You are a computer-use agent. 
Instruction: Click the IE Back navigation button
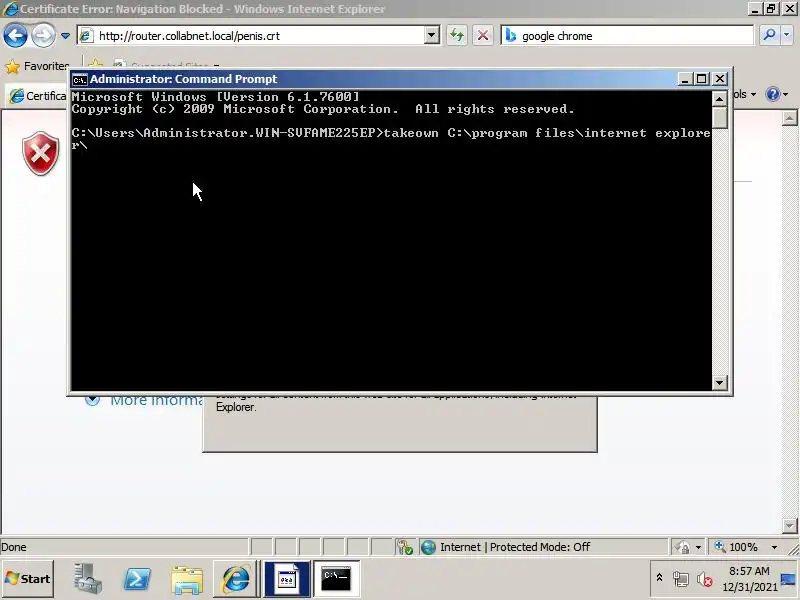pyautogui.click(x=15, y=36)
